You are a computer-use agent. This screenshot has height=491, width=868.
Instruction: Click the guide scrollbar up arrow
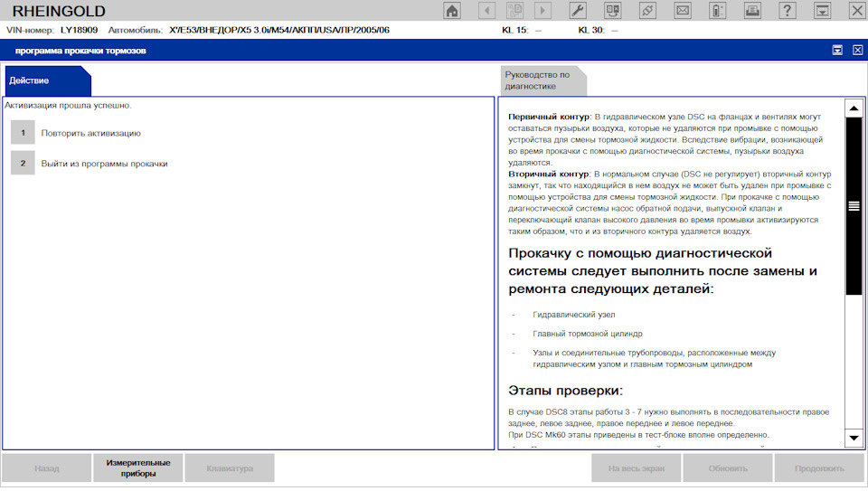tap(854, 109)
